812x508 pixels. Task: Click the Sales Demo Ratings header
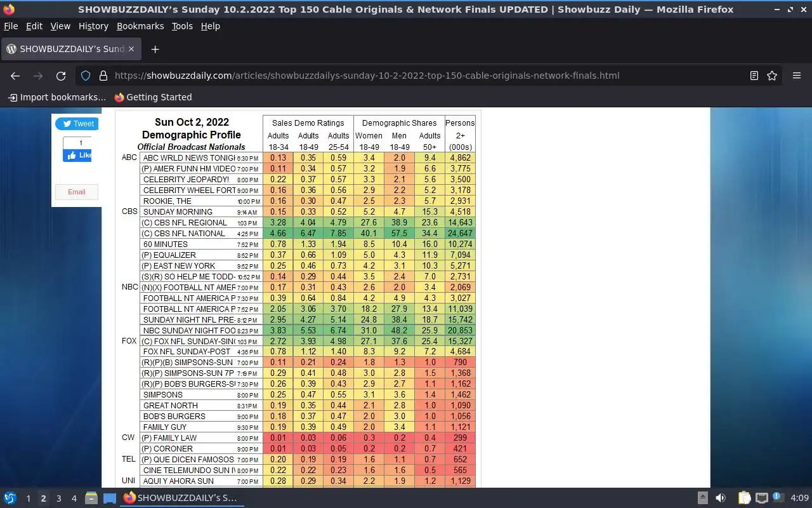[x=308, y=123]
